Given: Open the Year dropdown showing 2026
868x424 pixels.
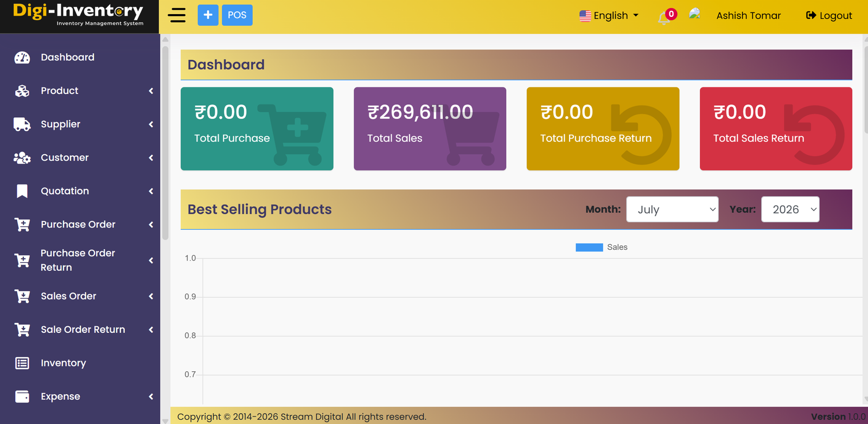Looking at the screenshot, I should click(x=790, y=210).
